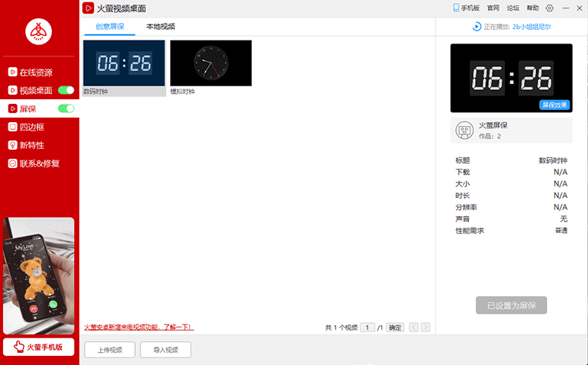Click the 火萤屏保 author avatar icon
The image size is (588, 365).
tap(464, 131)
